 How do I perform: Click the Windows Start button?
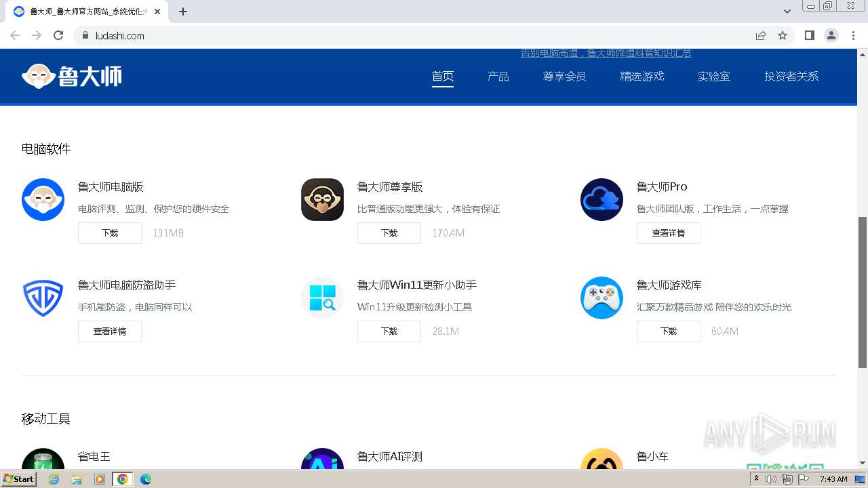tap(18, 479)
